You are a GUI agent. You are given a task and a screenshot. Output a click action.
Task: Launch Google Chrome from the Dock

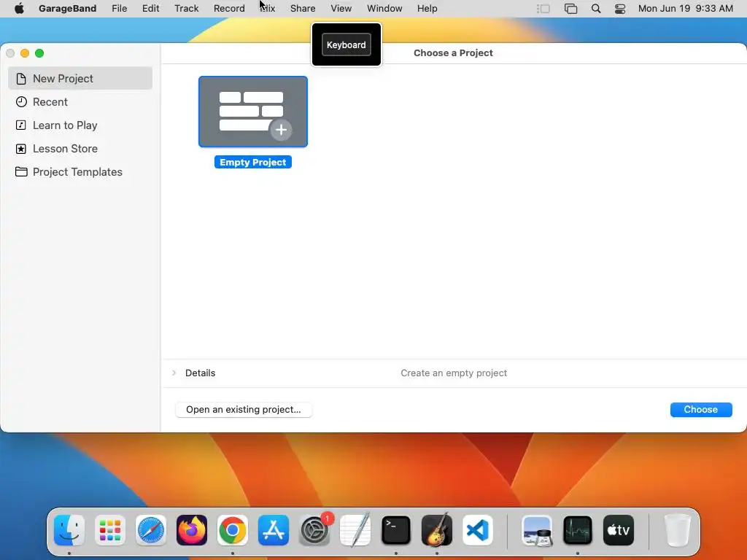pyautogui.click(x=233, y=530)
